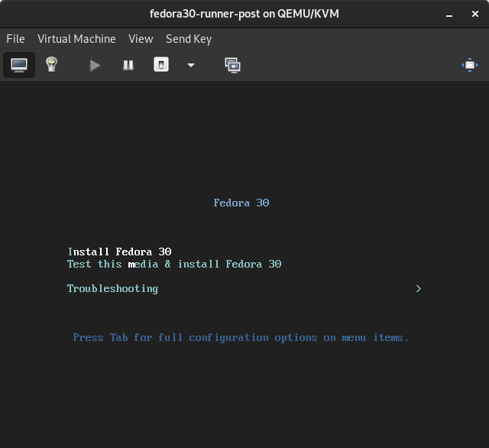This screenshot has width=489, height=448.
Task: Expand the shutdown options dropdown arrow
Action: click(191, 65)
